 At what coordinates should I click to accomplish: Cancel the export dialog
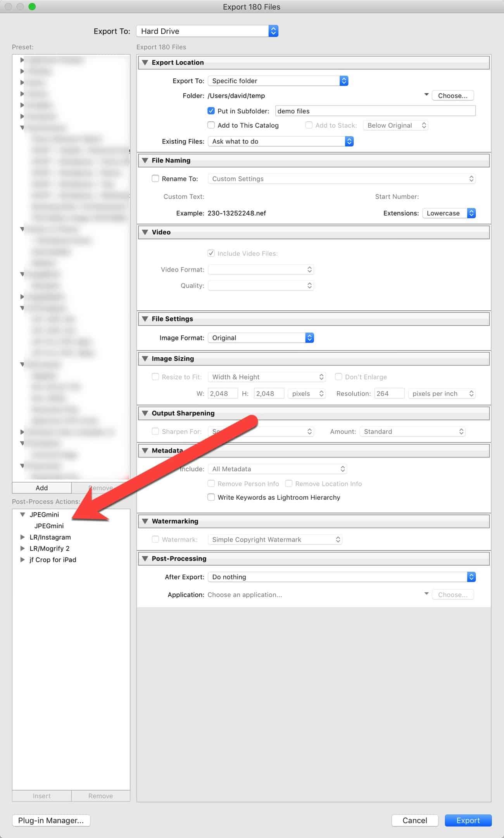pyautogui.click(x=415, y=821)
